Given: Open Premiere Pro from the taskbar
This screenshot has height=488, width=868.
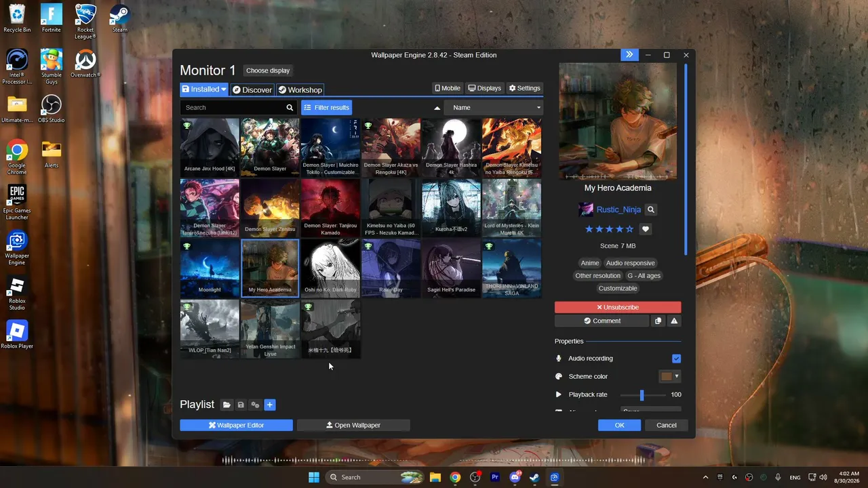Looking at the screenshot, I should pyautogui.click(x=495, y=477).
